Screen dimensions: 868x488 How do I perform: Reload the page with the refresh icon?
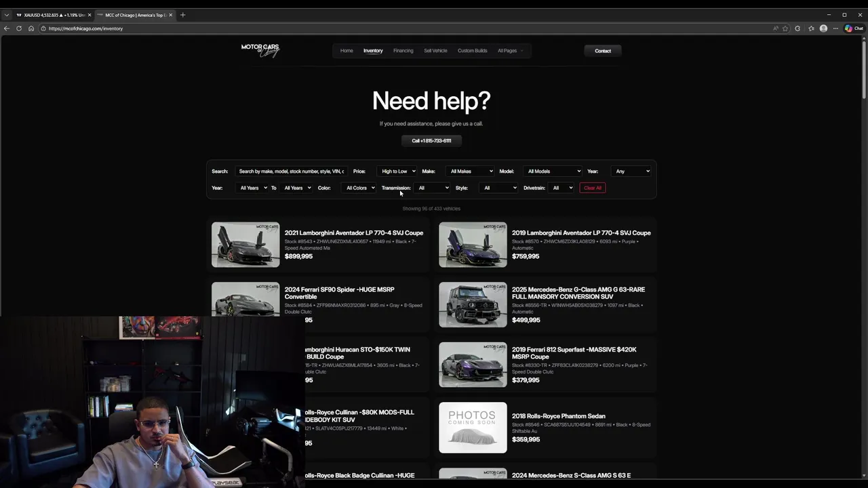pyautogui.click(x=19, y=28)
